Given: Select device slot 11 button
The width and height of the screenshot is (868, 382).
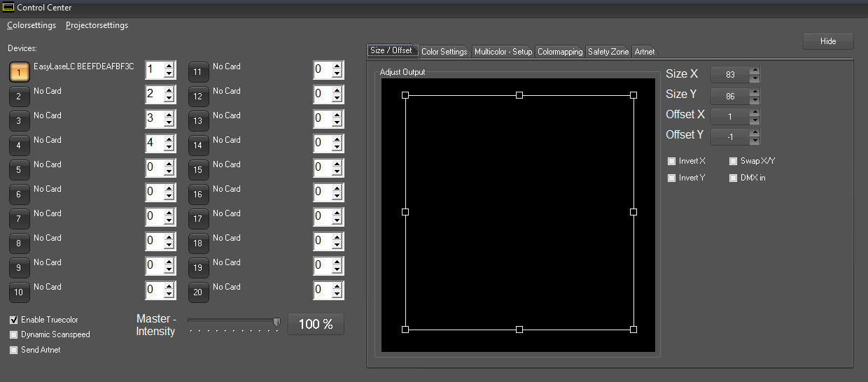Looking at the screenshot, I should (198, 71).
